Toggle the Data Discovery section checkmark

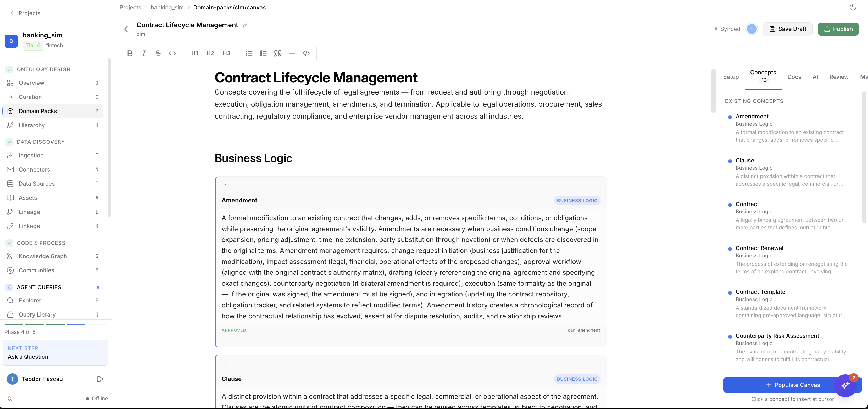[9, 142]
